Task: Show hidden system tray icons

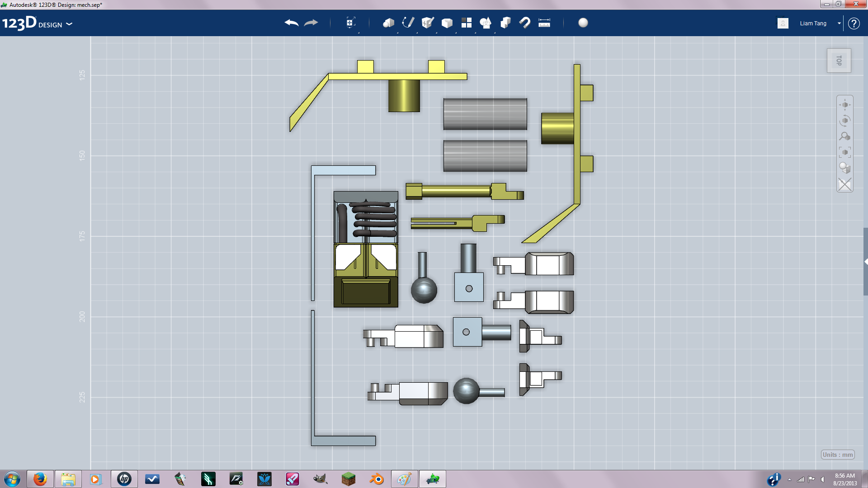Action: click(x=789, y=479)
